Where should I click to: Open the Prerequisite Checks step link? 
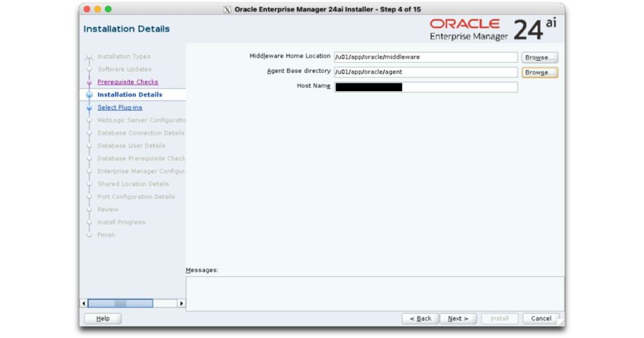click(x=127, y=82)
